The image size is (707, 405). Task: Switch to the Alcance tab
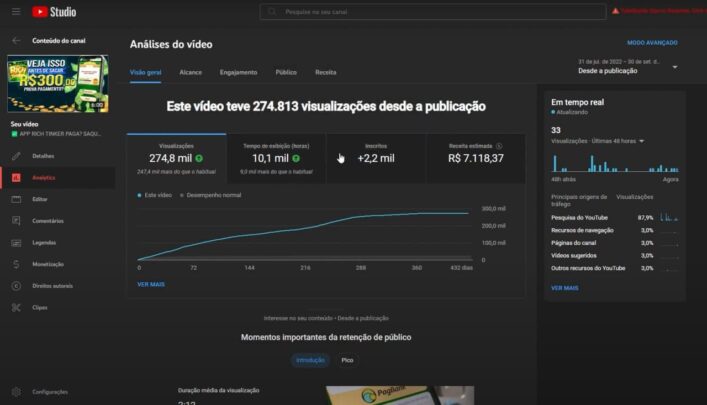(x=190, y=72)
